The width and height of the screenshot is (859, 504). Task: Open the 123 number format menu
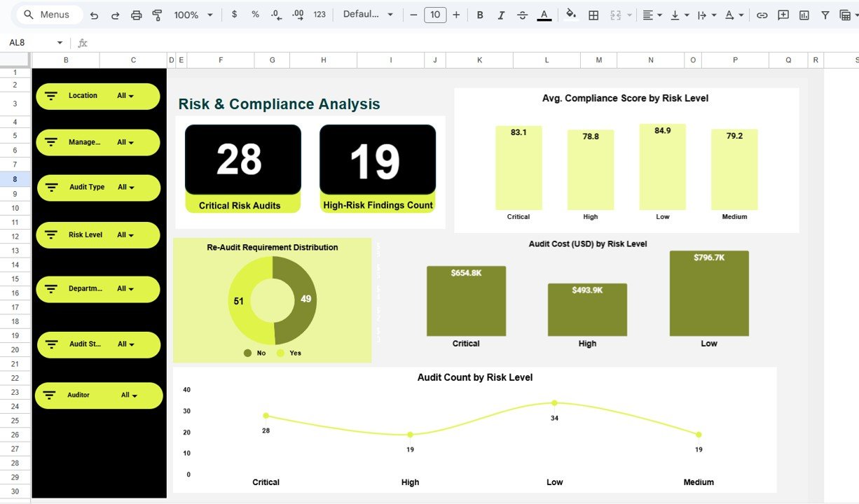point(319,14)
